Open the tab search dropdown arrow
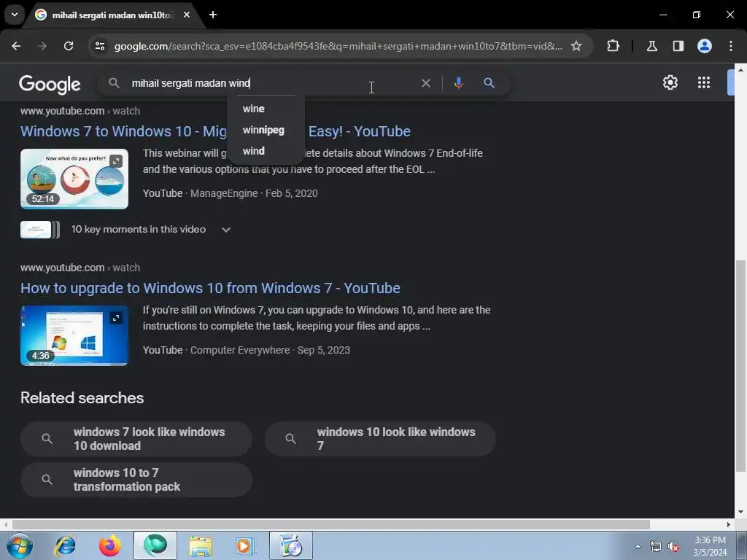The height and width of the screenshot is (560, 747). point(15,15)
